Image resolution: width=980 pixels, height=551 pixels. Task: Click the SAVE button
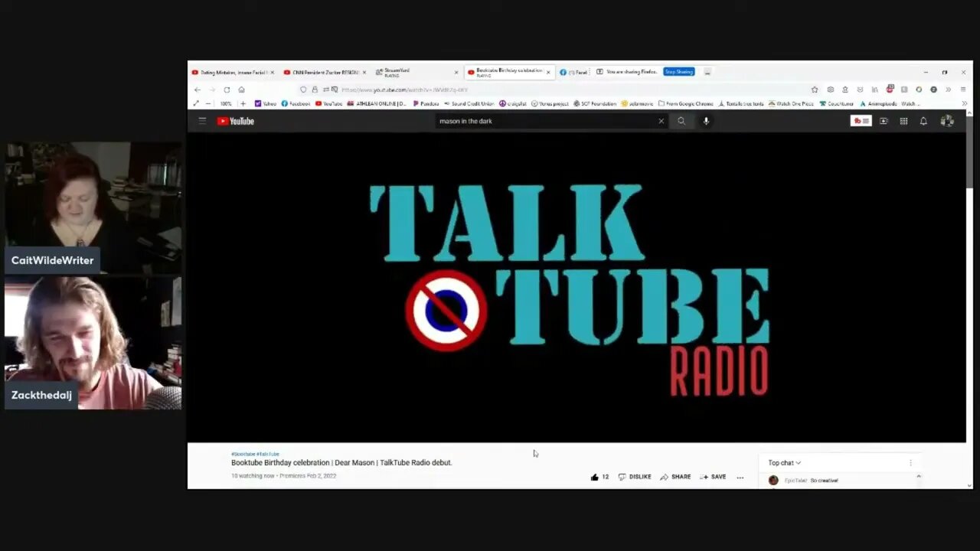pos(713,477)
